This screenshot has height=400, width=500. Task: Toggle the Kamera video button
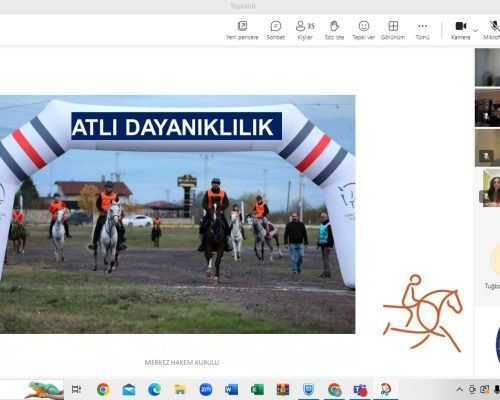coord(461,30)
